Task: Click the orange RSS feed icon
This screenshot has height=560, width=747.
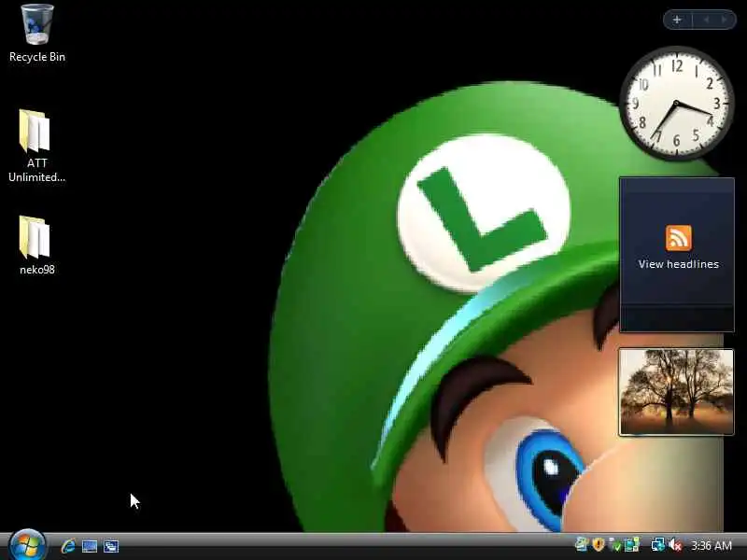Action: tap(679, 238)
